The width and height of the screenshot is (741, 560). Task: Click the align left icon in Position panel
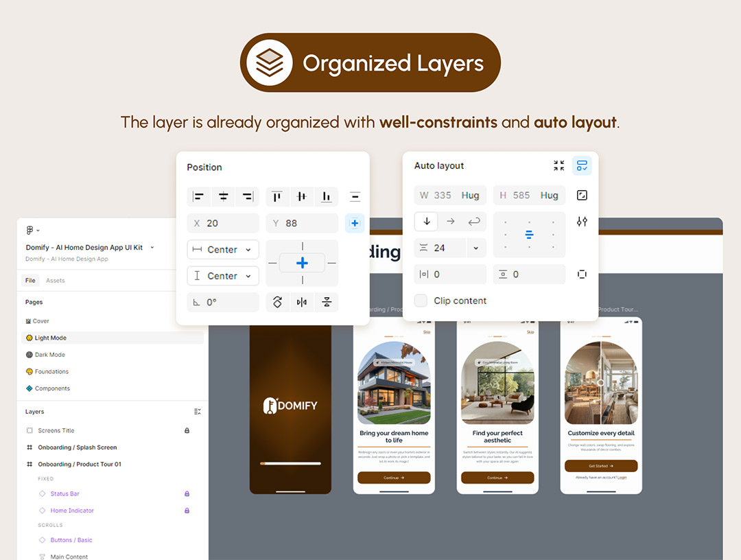198,197
